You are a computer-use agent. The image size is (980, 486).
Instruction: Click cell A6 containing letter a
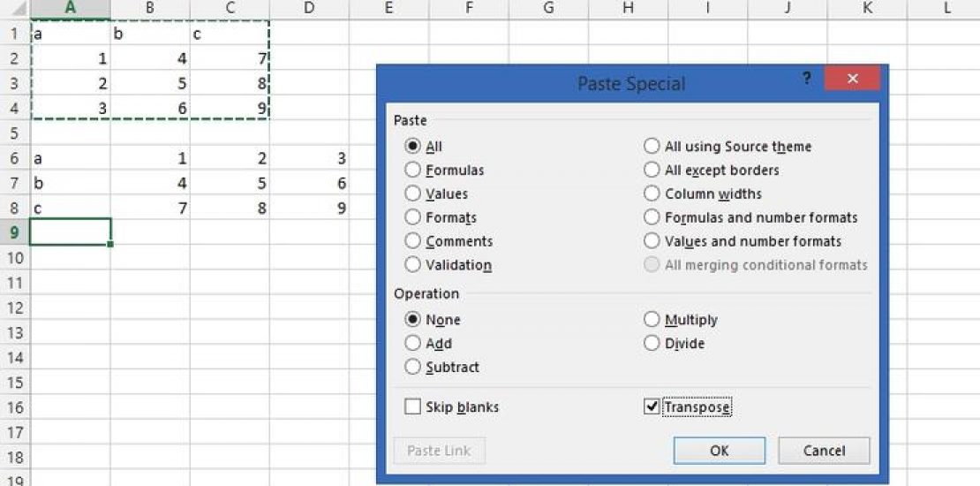coord(70,160)
